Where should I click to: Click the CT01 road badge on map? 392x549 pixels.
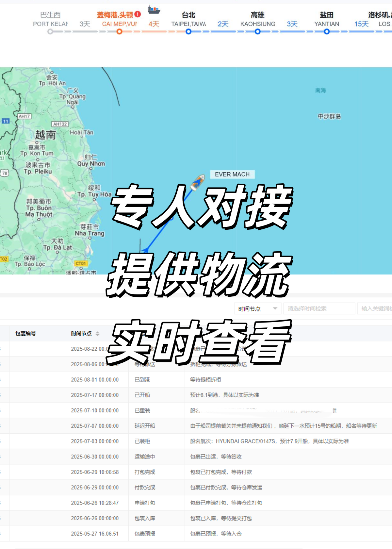click(x=81, y=263)
